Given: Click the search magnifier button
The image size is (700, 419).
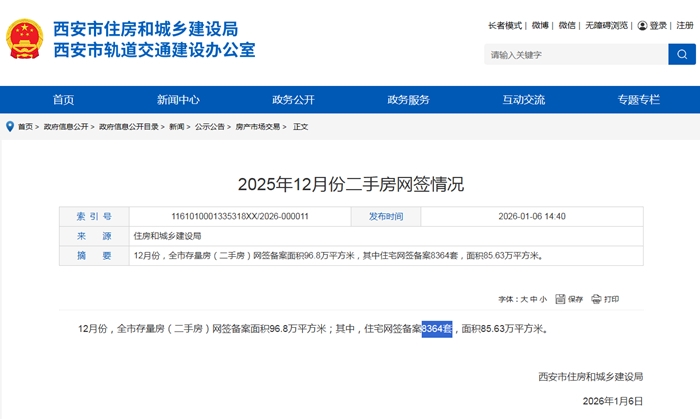Looking at the screenshot, I should (682, 54).
